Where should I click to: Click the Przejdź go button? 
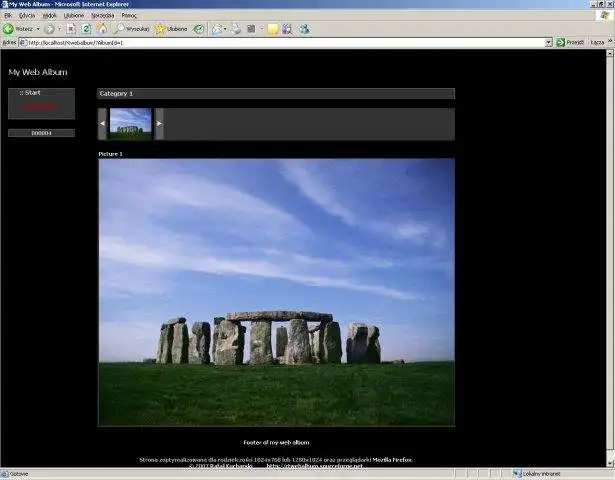click(x=570, y=42)
